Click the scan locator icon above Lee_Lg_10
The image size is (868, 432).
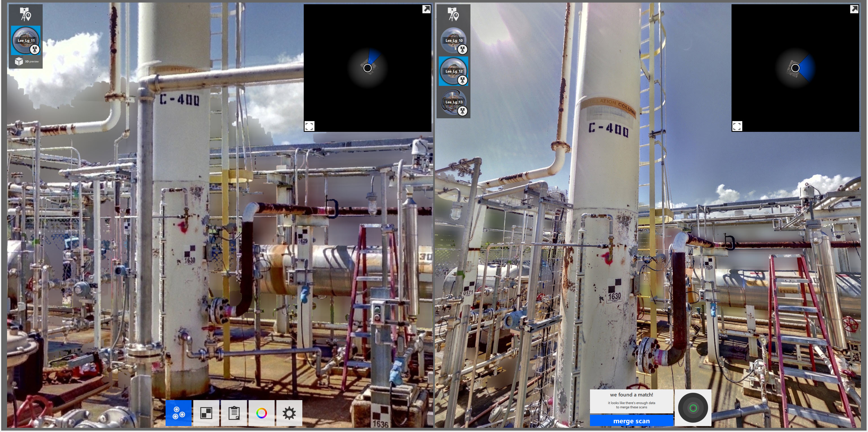(x=453, y=14)
